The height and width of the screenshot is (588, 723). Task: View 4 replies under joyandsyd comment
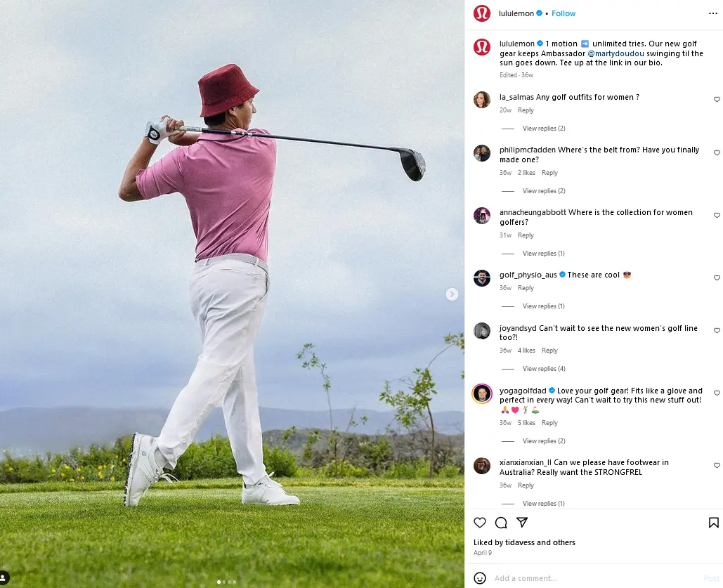(x=544, y=369)
